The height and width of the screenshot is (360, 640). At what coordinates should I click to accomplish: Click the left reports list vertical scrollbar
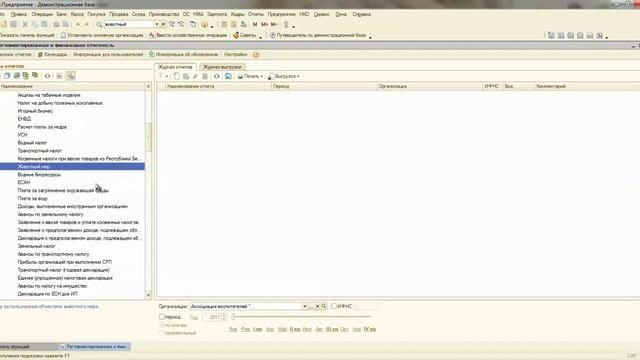(x=148, y=190)
